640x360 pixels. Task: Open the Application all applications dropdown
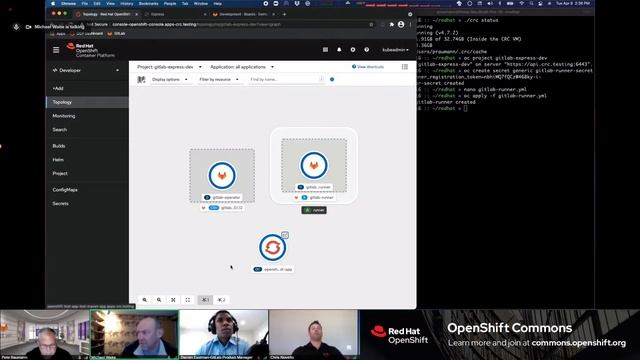pyautogui.click(x=242, y=67)
